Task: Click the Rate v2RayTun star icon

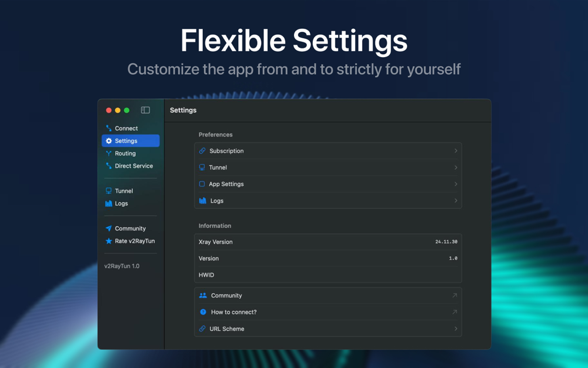Action: pyautogui.click(x=109, y=241)
